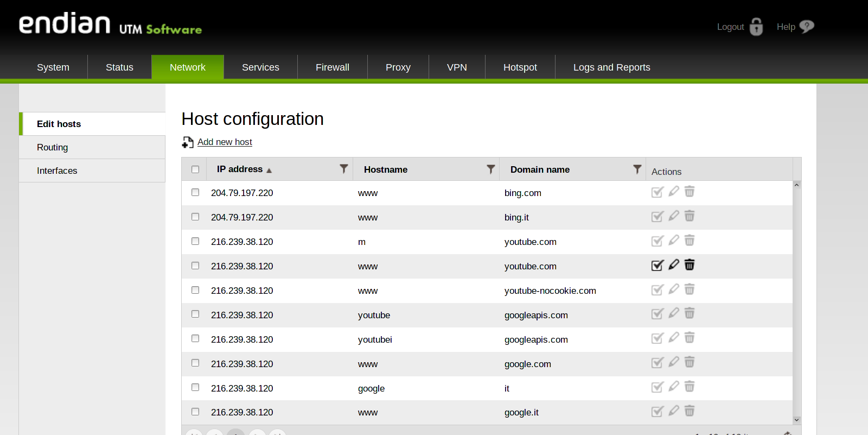
Task: Delete the youtube-nocookie.com host entry
Action: point(690,289)
